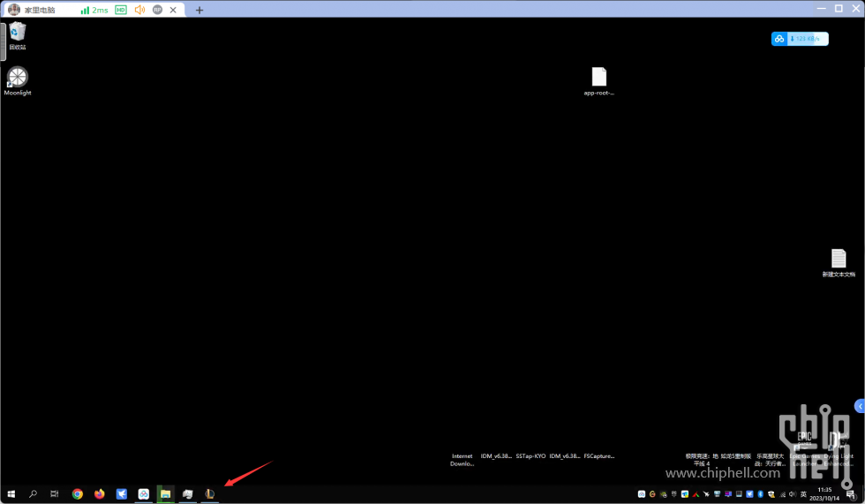Click the 2ms latency indicator
This screenshot has height=504, width=865.
94,10
